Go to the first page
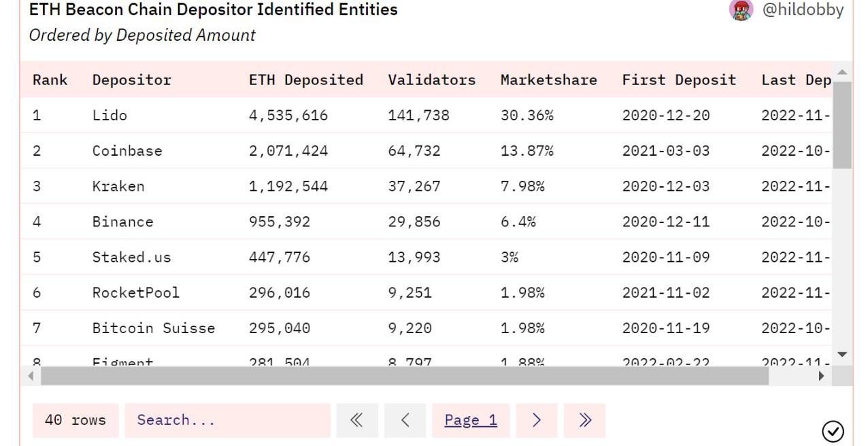 click(x=356, y=421)
